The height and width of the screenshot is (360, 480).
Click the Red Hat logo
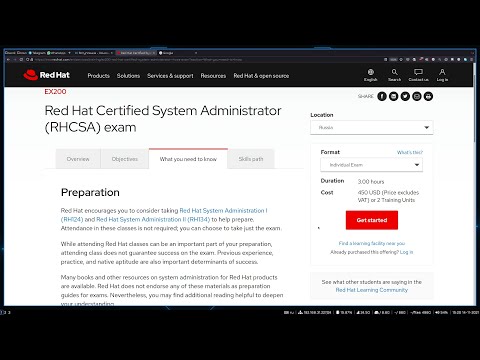(46, 75)
